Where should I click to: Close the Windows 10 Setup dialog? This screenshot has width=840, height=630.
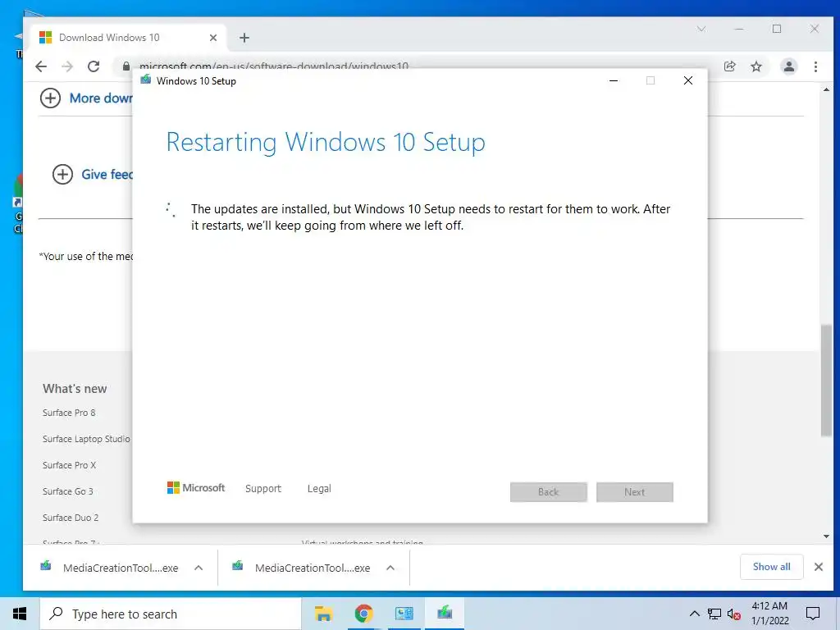coord(688,81)
